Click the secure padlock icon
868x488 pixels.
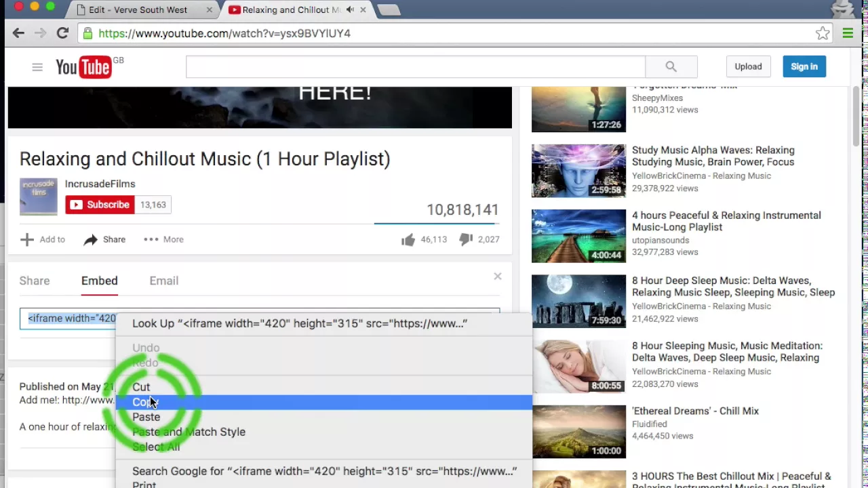point(87,33)
